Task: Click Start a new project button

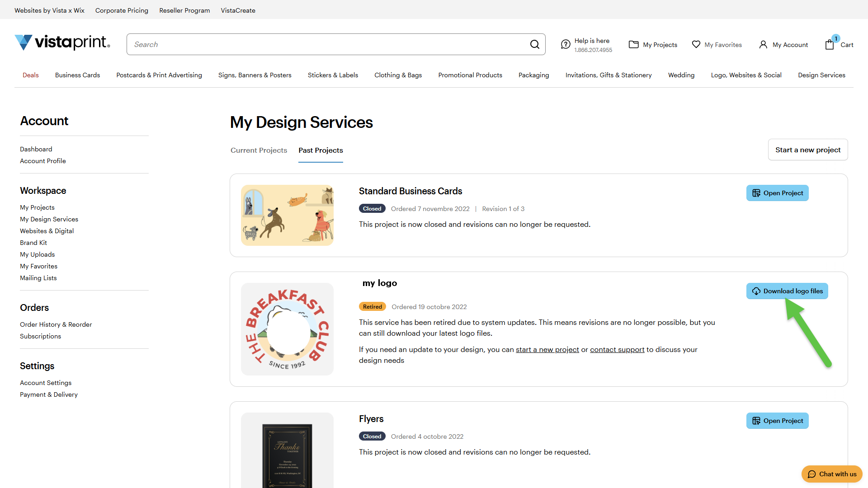Action: (808, 150)
